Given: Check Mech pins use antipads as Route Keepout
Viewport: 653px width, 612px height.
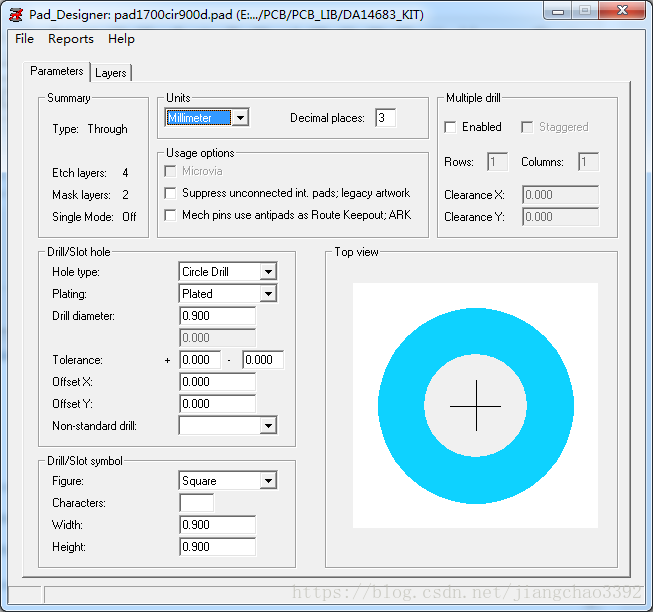Looking at the screenshot, I should click(x=171, y=215).
